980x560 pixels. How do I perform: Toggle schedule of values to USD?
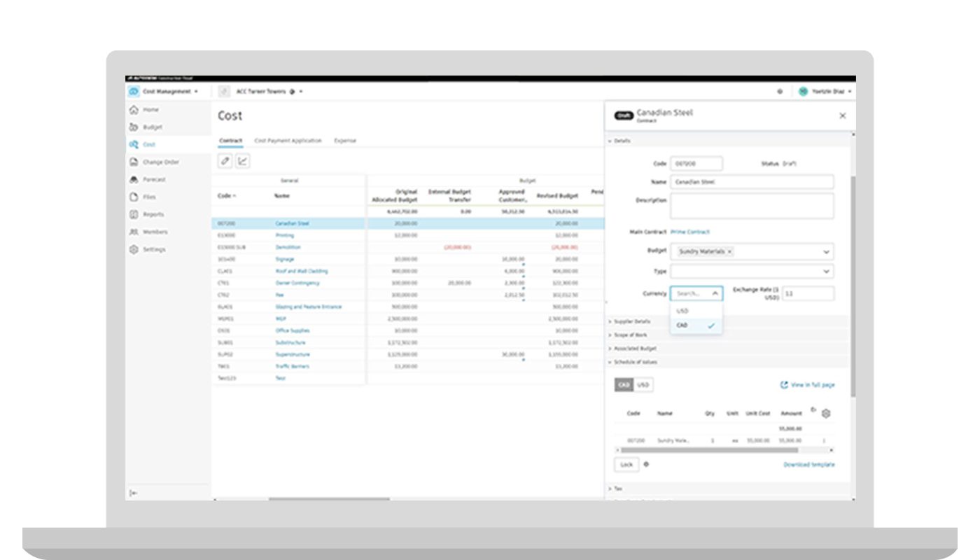point(643,385)
